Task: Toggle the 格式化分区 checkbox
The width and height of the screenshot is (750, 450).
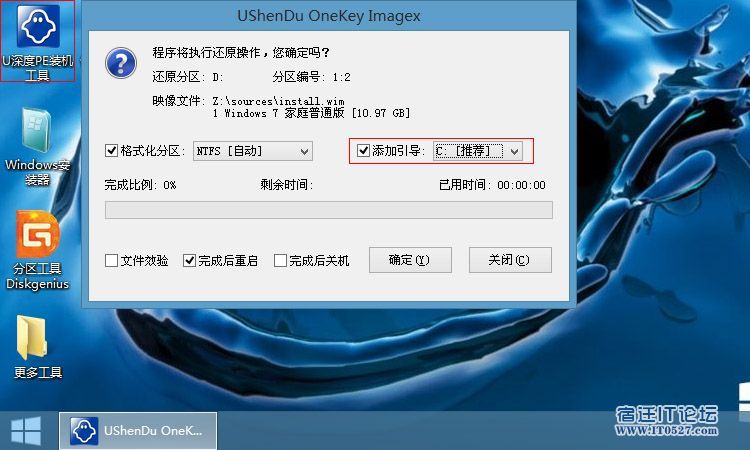Action: (x=111, y=151)
